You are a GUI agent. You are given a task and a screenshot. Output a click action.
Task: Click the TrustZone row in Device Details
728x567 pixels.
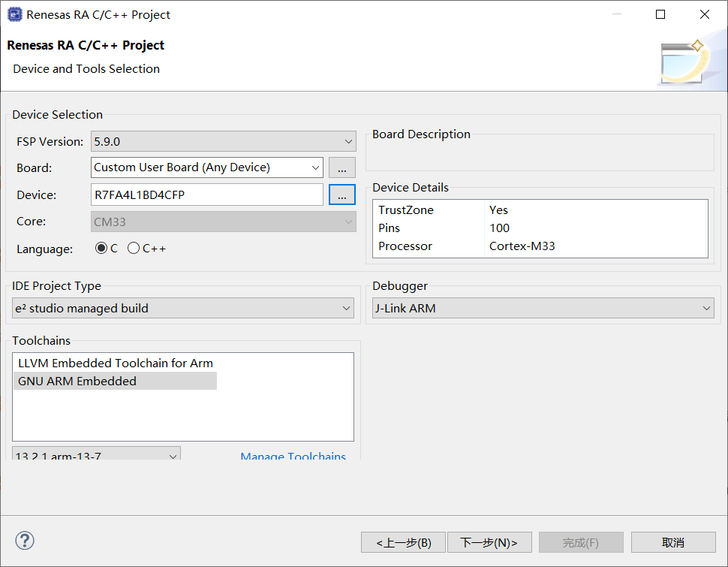pyautogui.click(x=540, y=210)
